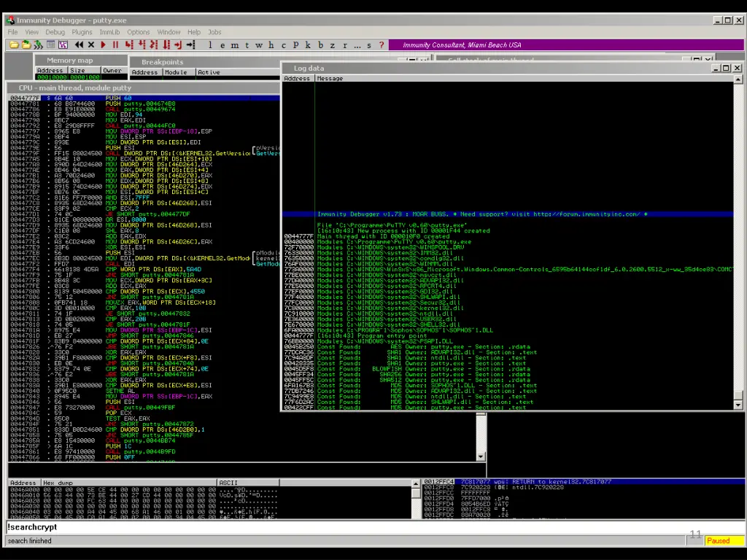
Task: Click the attach-to-process running figure icon
Action: [x=38, y=44]
